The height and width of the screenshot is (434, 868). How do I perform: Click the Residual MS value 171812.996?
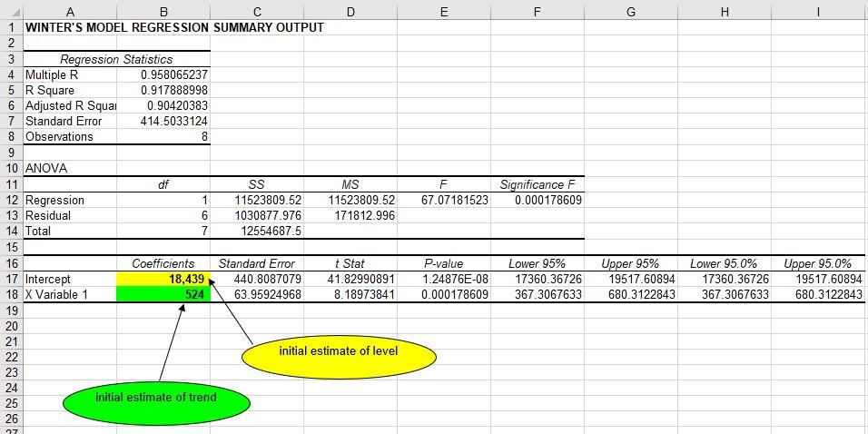click(350, 216)
